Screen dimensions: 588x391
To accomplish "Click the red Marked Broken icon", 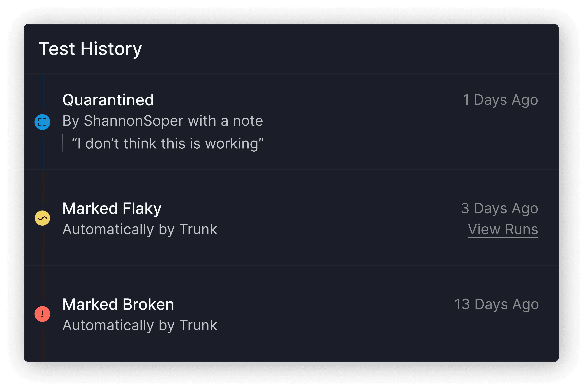I will tap(42, 314).
